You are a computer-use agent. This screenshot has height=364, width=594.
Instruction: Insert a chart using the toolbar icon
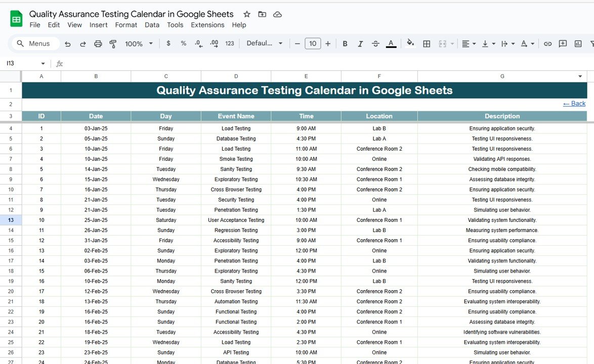[578, 44]
